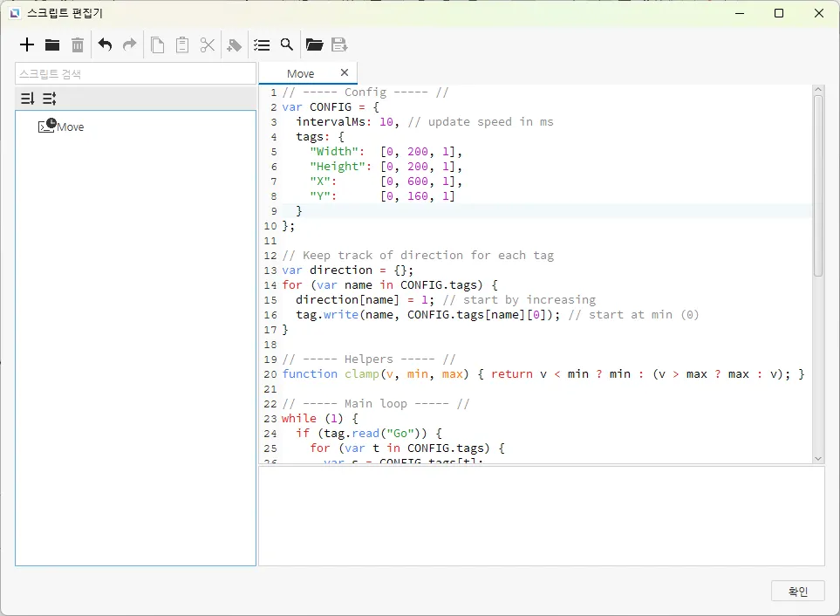Viewport: 840px width, 616px height.
Task: Click the plus icon to add a script
Action: click(x=27, y=44)
